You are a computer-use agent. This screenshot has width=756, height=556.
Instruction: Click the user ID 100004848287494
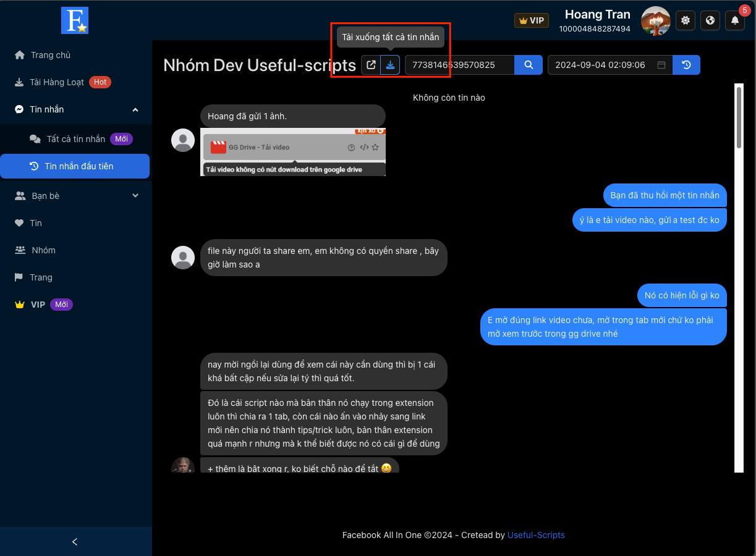coord(595,29)
